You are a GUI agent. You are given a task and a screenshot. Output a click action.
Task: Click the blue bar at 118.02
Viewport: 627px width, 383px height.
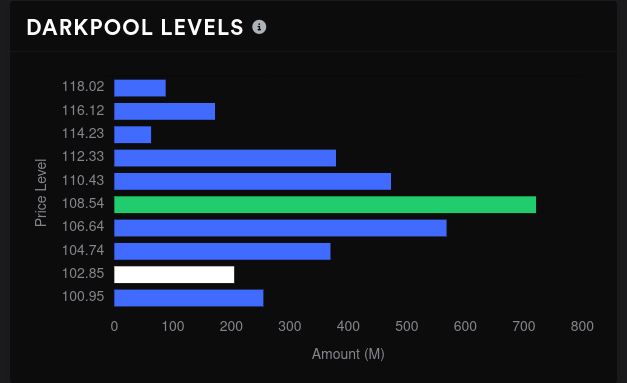click(140, 88)
